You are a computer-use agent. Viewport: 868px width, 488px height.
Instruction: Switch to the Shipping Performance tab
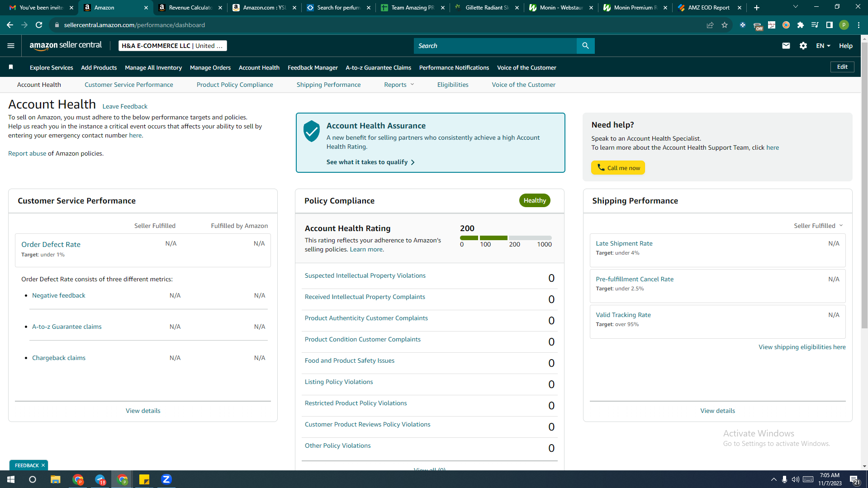click(x=329, y=85)
